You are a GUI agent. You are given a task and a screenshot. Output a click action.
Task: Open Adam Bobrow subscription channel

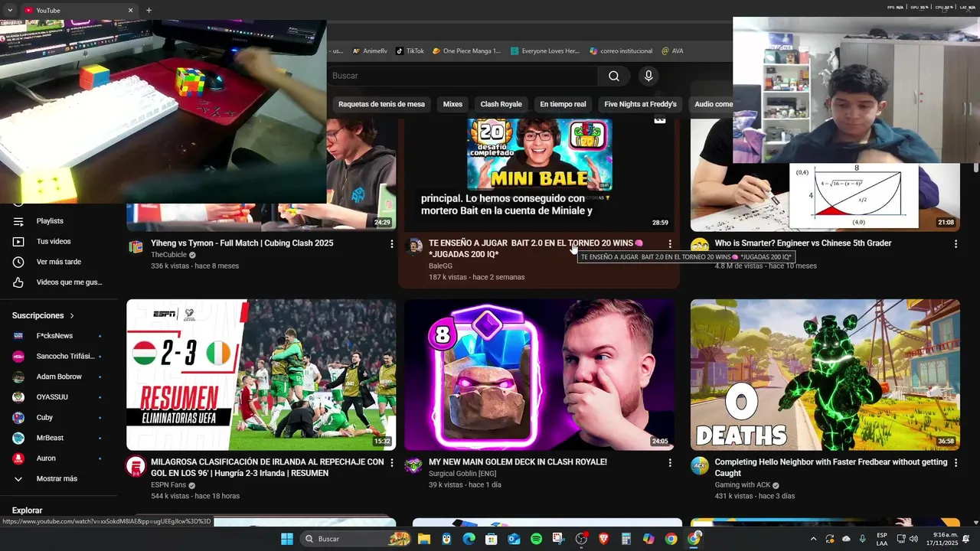(57, 377)
